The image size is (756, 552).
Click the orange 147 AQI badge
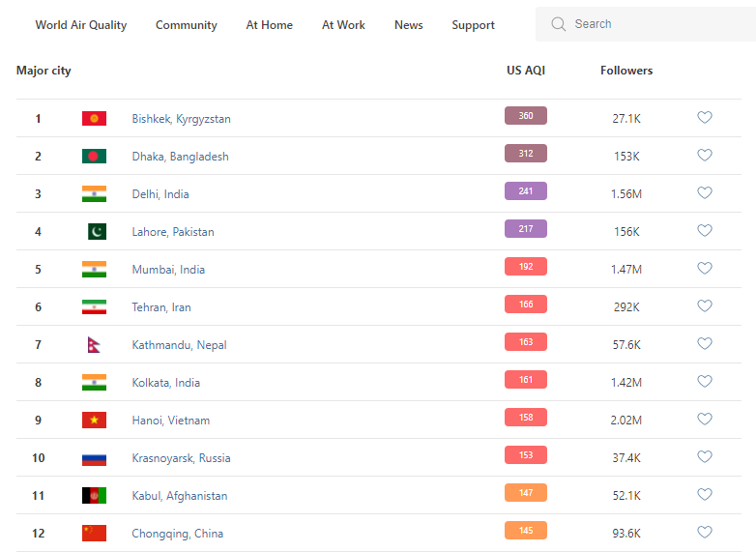pos(525,493)
